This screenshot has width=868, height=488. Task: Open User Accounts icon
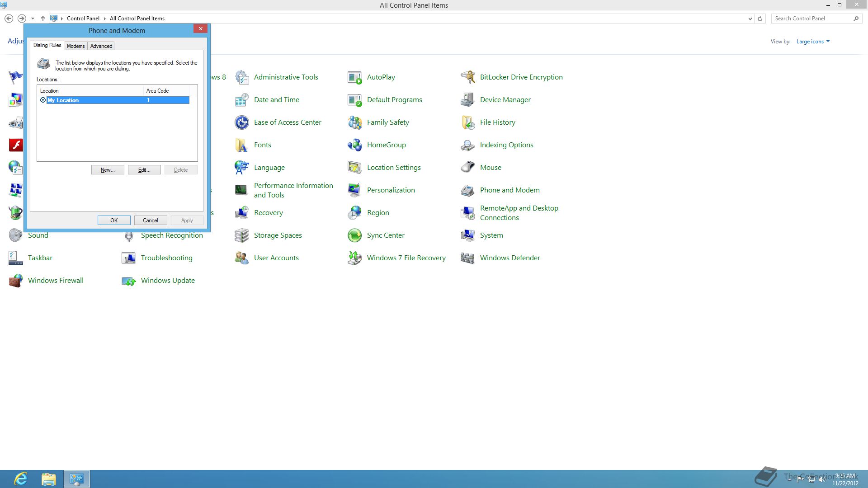click(x=242, y=258)
